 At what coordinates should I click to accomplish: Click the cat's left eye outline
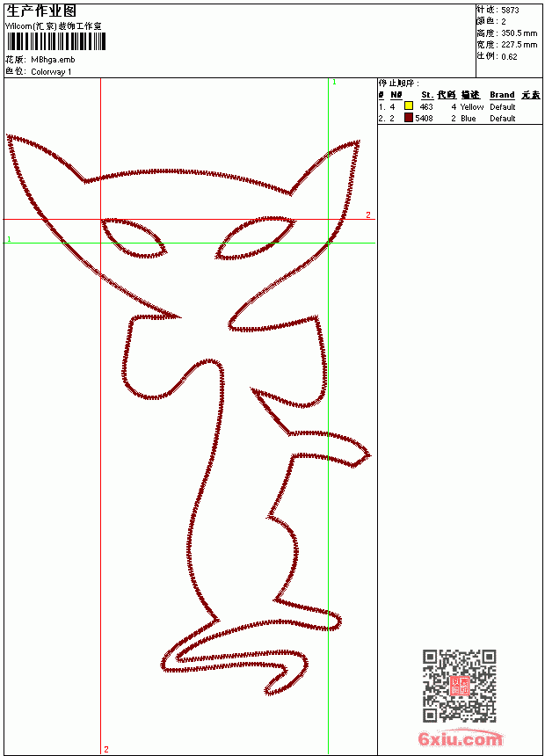[x=134, y=237]
